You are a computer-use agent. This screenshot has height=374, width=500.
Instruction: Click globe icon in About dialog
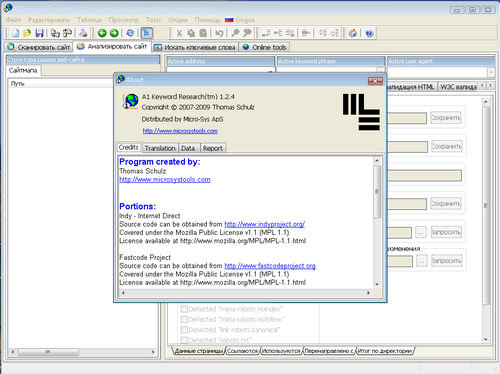130,101
